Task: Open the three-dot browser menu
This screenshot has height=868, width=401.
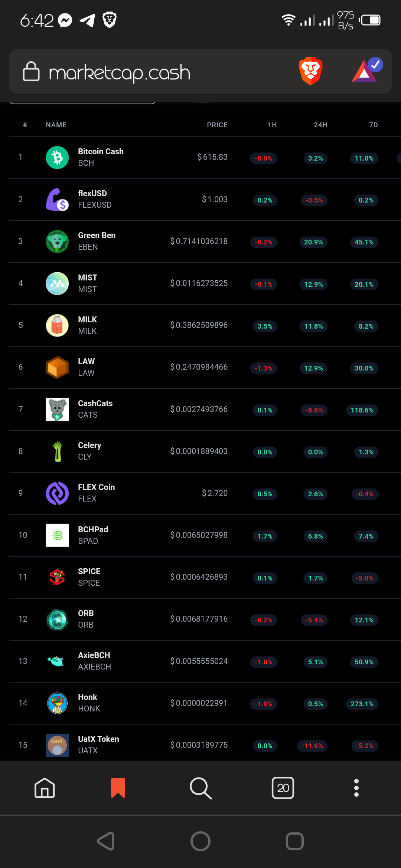Action: 356,788
